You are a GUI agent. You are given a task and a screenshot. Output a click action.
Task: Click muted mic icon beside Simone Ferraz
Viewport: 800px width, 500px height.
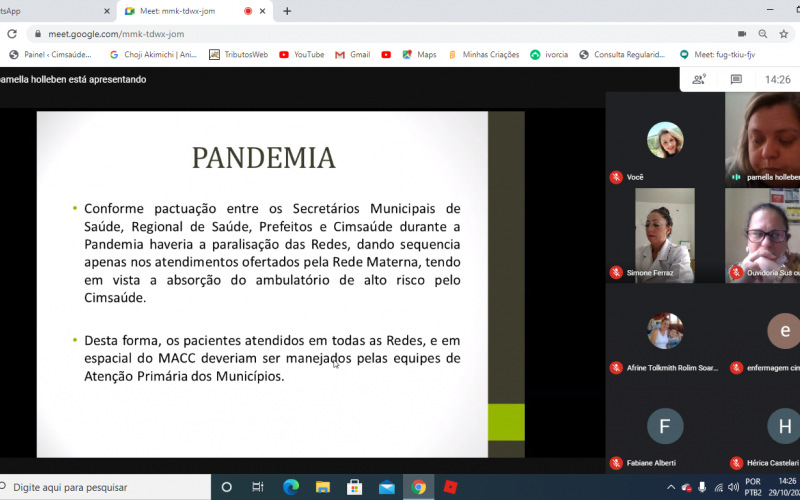pyautogui.click(x=616, y=272)
